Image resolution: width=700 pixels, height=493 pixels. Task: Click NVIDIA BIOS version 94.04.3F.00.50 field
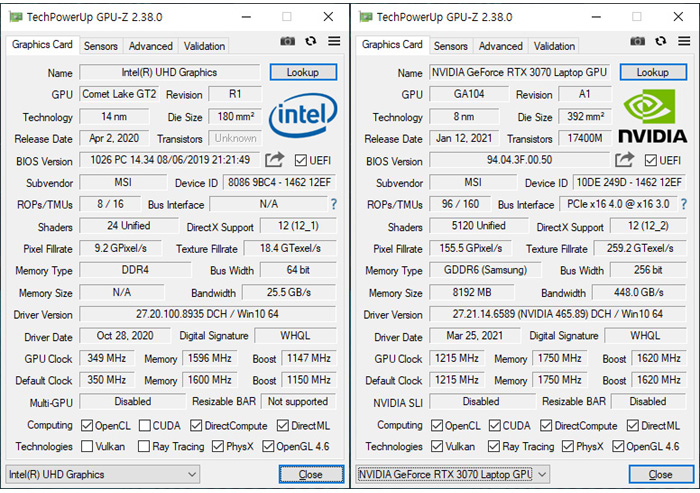tap(520, 160)
